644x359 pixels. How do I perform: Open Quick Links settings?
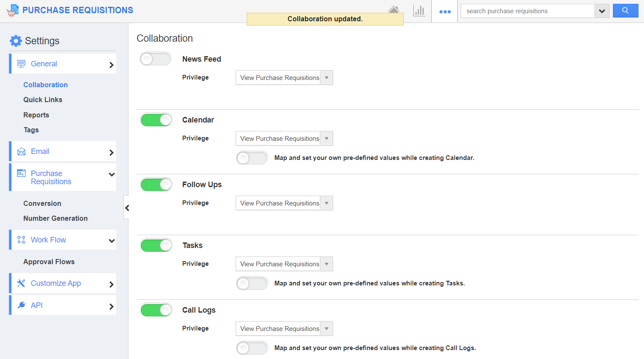tap(43, 100)
